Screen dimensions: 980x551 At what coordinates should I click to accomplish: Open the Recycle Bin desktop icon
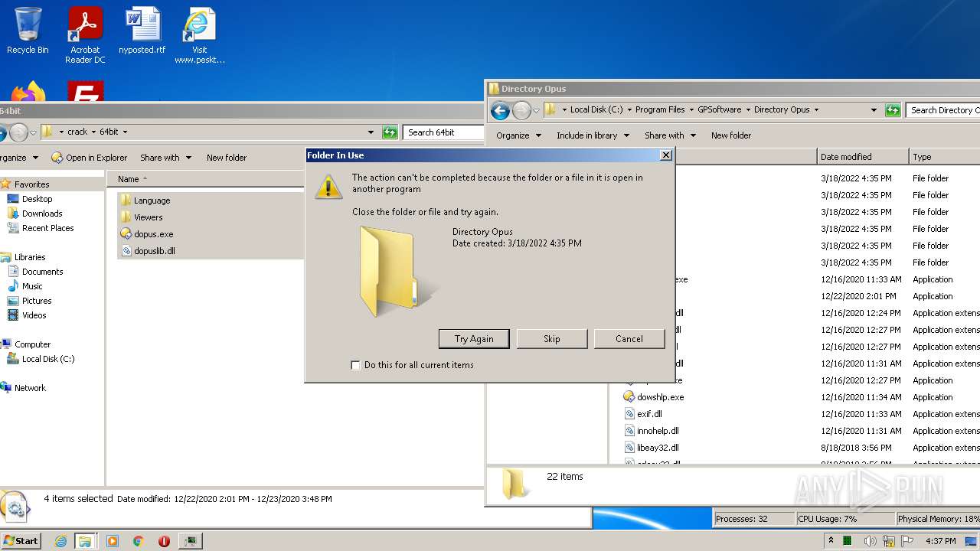click(28, 31)
